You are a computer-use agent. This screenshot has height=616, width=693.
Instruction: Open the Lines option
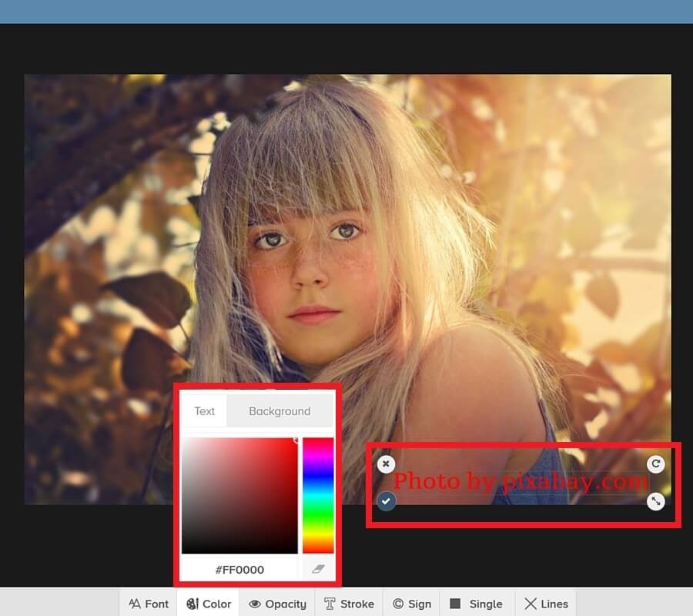pyautogui.click(x=546, y=604)
